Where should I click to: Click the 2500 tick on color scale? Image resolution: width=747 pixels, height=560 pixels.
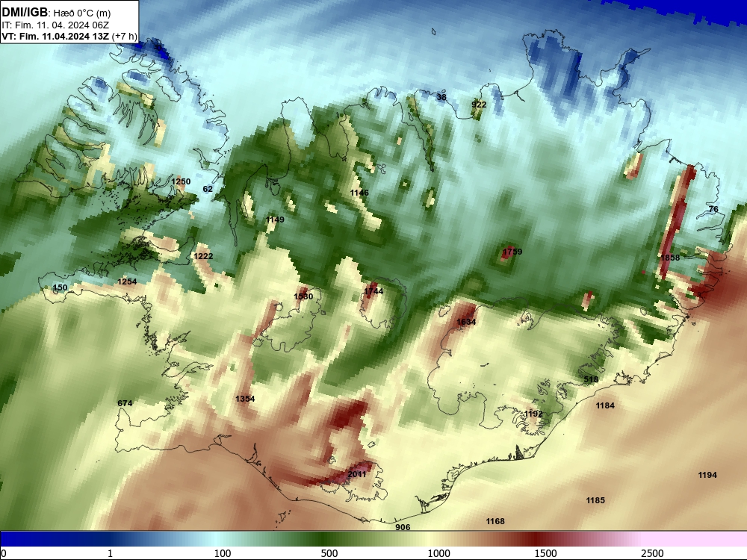tap(652, 553)
